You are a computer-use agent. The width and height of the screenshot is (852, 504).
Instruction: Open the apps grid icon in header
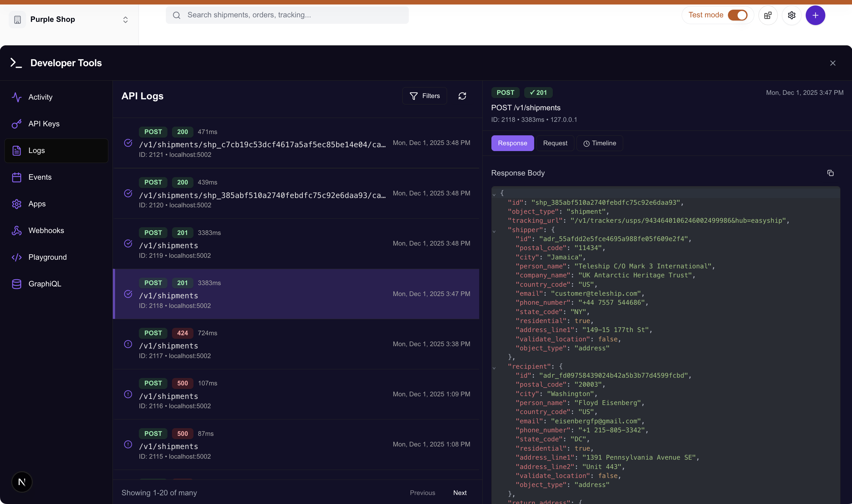768,15
